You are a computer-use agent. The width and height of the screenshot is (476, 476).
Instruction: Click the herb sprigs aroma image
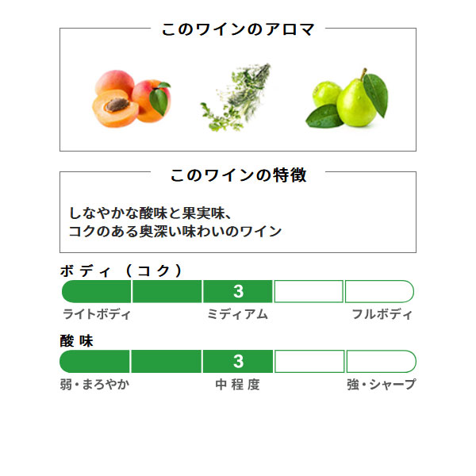point(236,97)
